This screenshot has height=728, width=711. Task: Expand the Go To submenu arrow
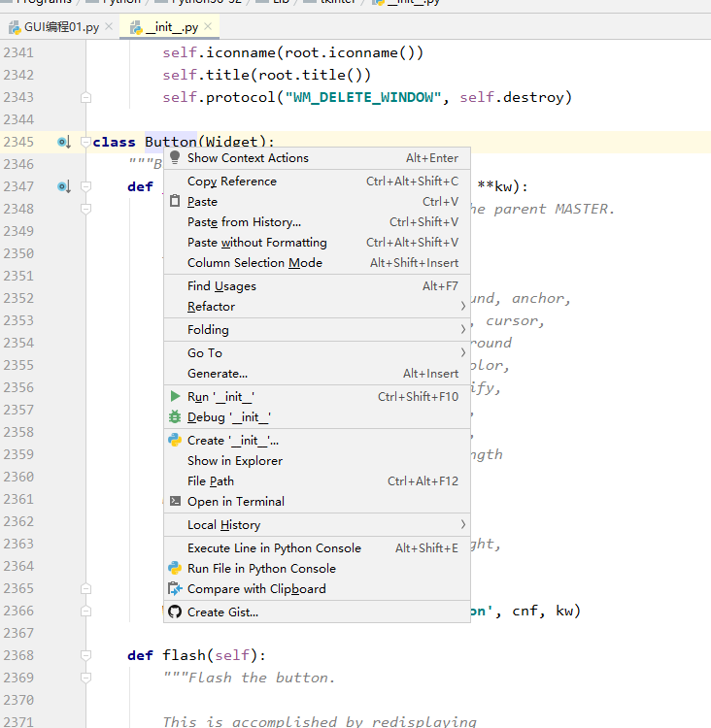point(463,353)
